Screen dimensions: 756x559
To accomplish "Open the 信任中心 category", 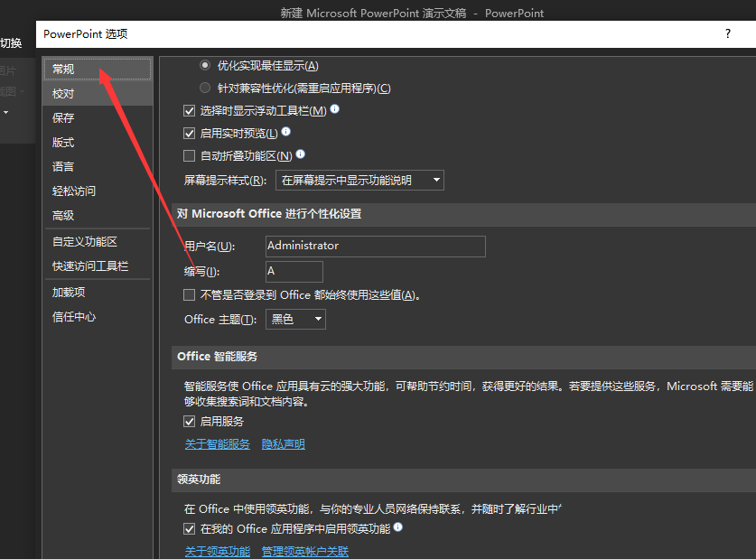I will (98, 317).
